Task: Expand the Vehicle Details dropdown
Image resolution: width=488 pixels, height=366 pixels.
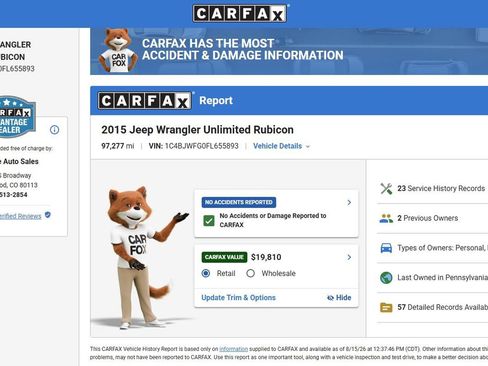Action: point(281,146)
